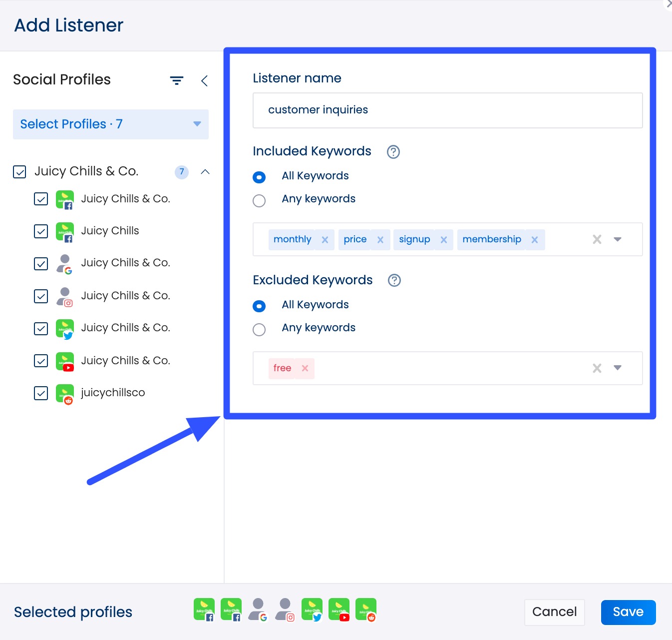Remove the 'monthly' keyword tag
The width and height of the screenshot is (672, 640).
tap(325, 240)
